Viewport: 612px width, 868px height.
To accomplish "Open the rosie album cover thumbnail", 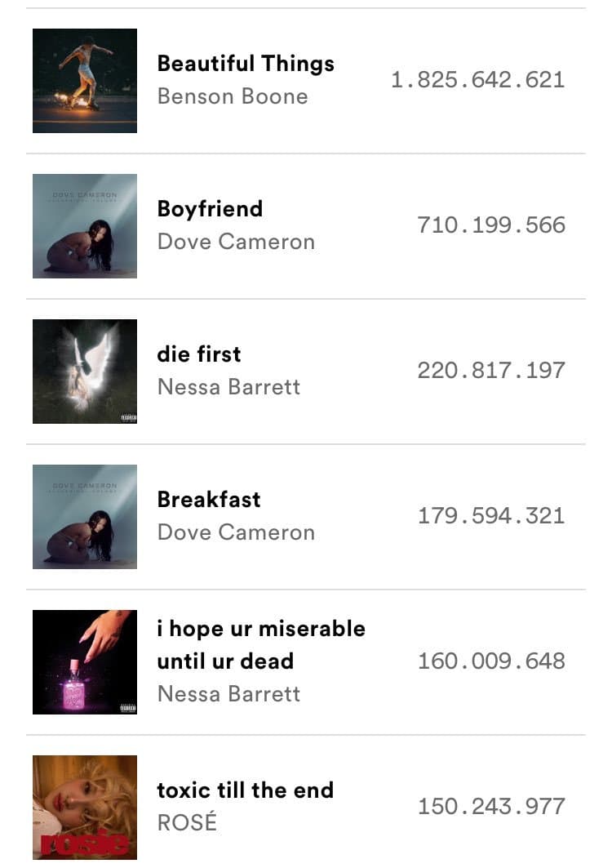I will coord(85,807).
